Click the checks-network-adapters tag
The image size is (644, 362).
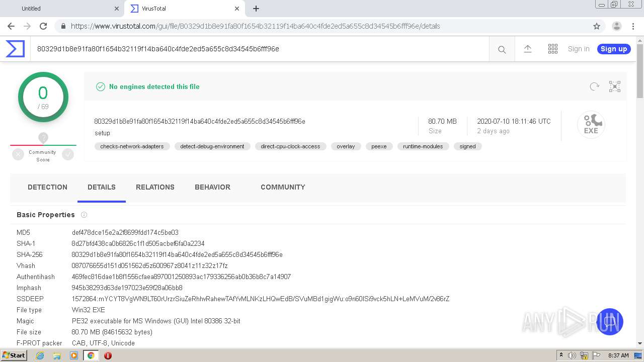[x=132, y=146]
